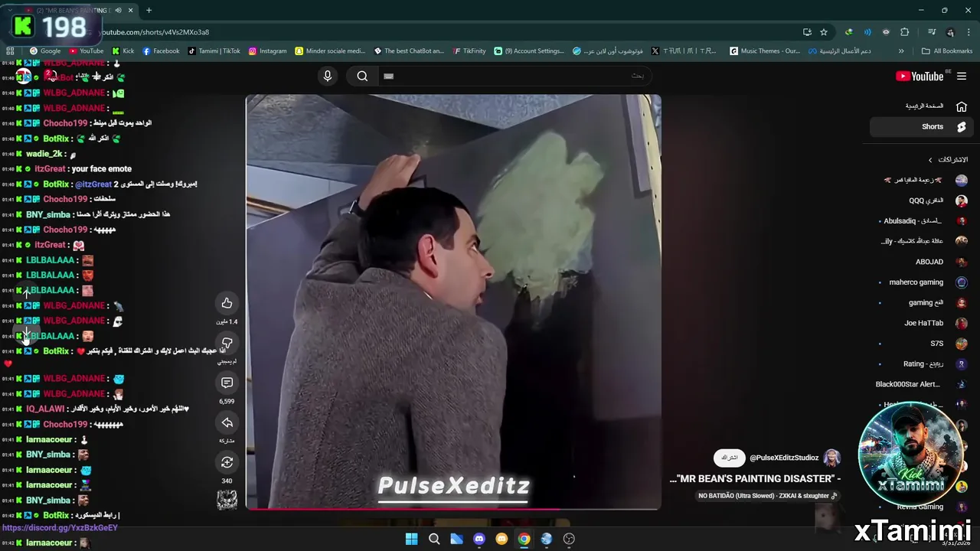
Task: Open the @PulseXEditzStudioz channel handle
Action: (x=784, y=458)
